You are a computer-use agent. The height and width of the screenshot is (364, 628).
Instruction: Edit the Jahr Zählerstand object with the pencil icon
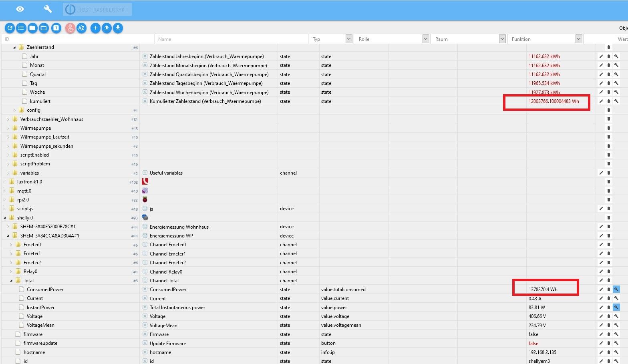click(x=601, y=56)
